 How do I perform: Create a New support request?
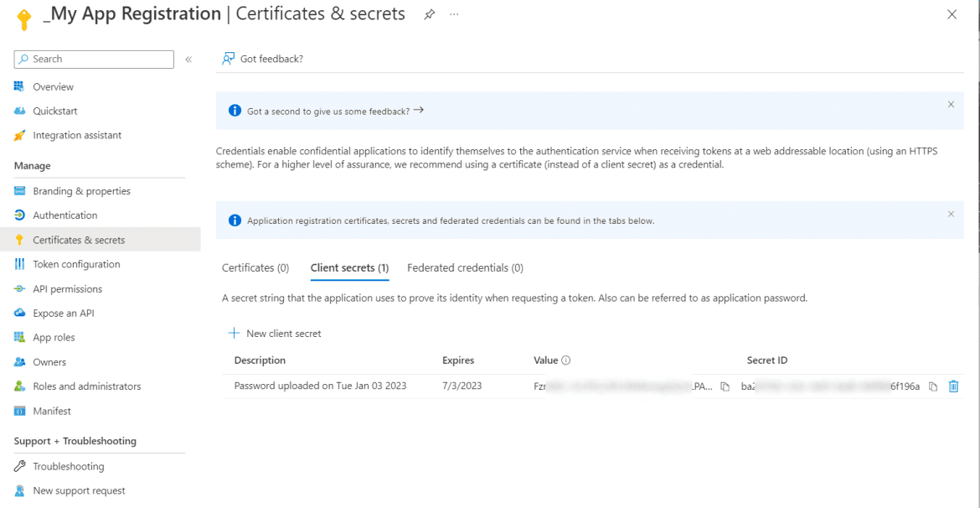(x=79, y=490)
